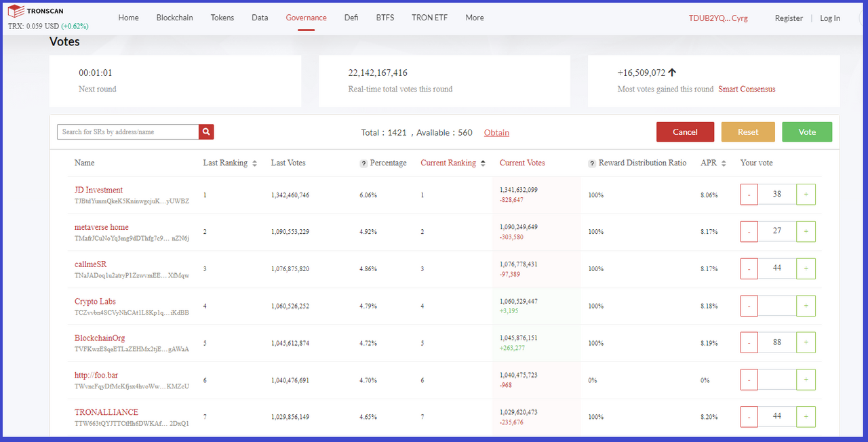Open the Smart Consensus link
The width and height of the screenshot is (868, 442).
[747, 89]
